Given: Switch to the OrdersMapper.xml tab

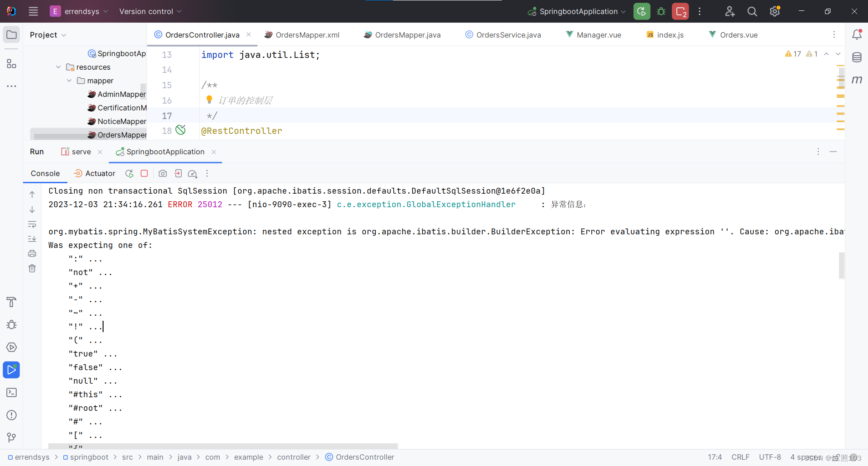Looking at the screenshot, I should pos(307,34).
